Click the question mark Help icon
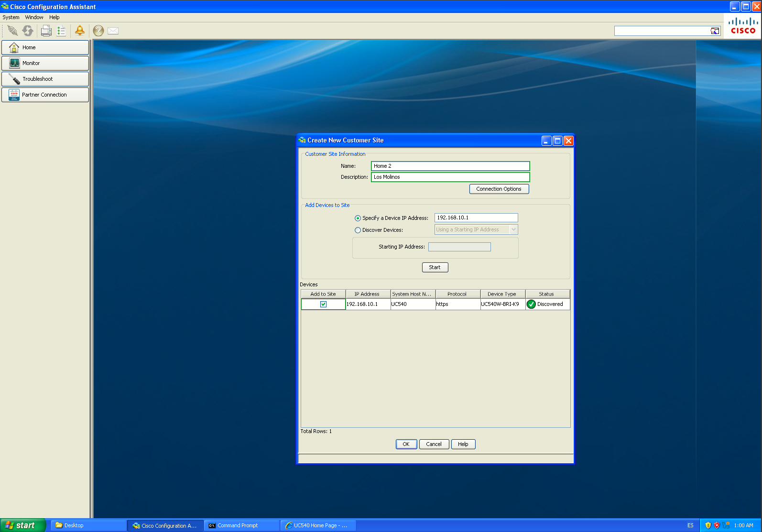762x532 pixels. [98, 31]
